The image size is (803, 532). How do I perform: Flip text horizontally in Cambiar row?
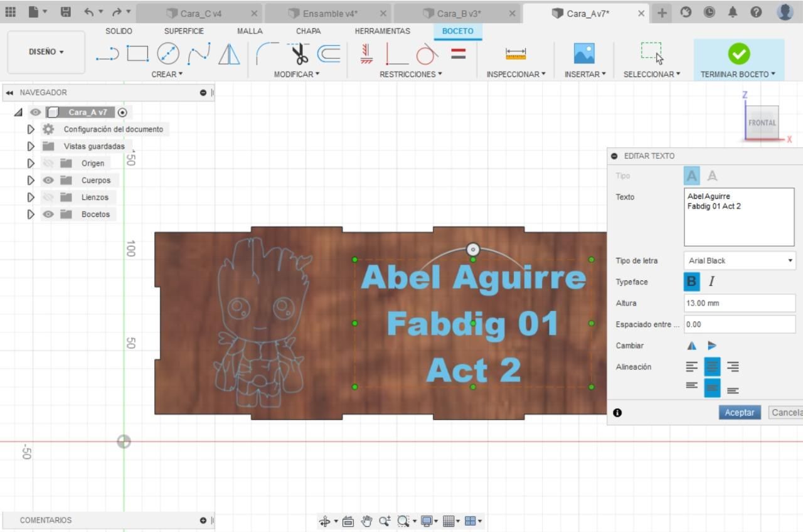click(691, 346)
